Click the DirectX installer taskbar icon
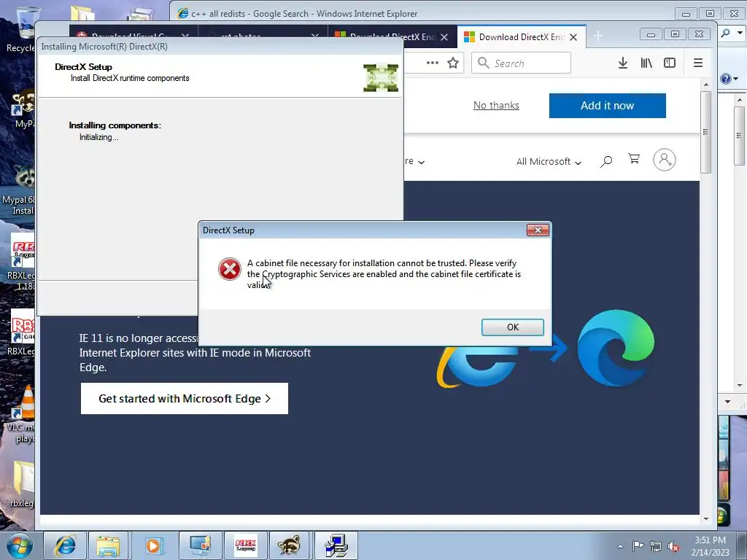This screenshot has height=560, width=747. (336, 545)
